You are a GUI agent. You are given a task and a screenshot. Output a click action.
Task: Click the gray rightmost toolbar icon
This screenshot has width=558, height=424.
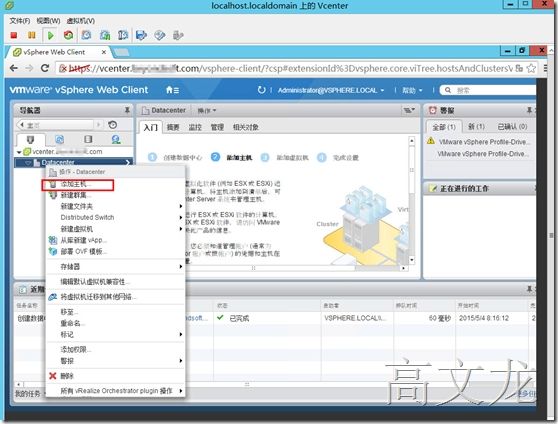click(178, 35)
